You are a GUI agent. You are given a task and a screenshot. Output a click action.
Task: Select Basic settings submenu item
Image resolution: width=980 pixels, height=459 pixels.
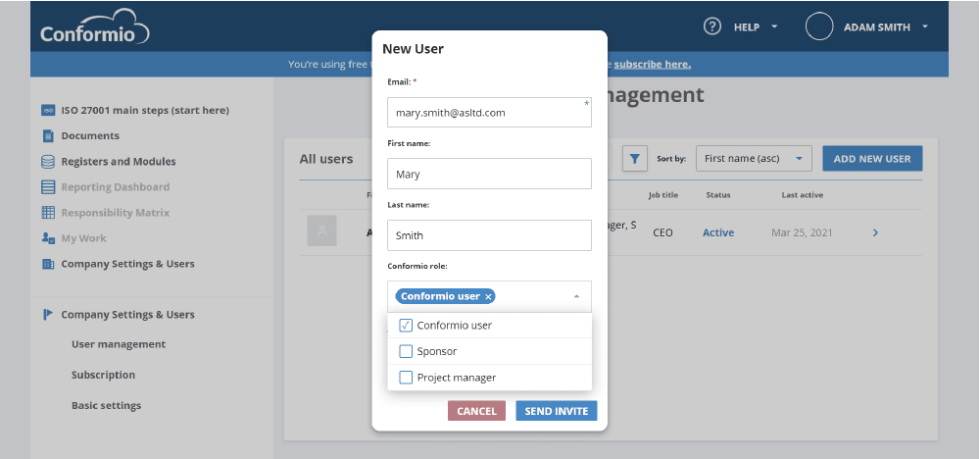(x=106, y=406)
